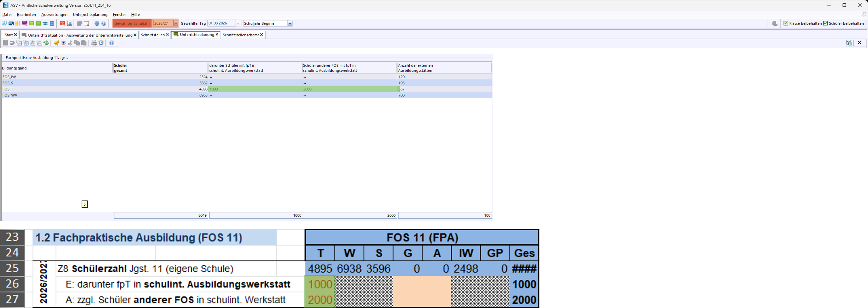The height and width of the screenshot is (308, 868).
Task: Open the Auswertungen menu
Action: [x=54, y=14]
